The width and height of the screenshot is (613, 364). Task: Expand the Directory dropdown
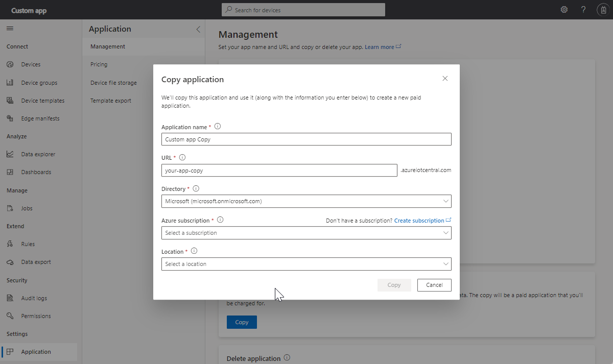click(x=306, y=202)
